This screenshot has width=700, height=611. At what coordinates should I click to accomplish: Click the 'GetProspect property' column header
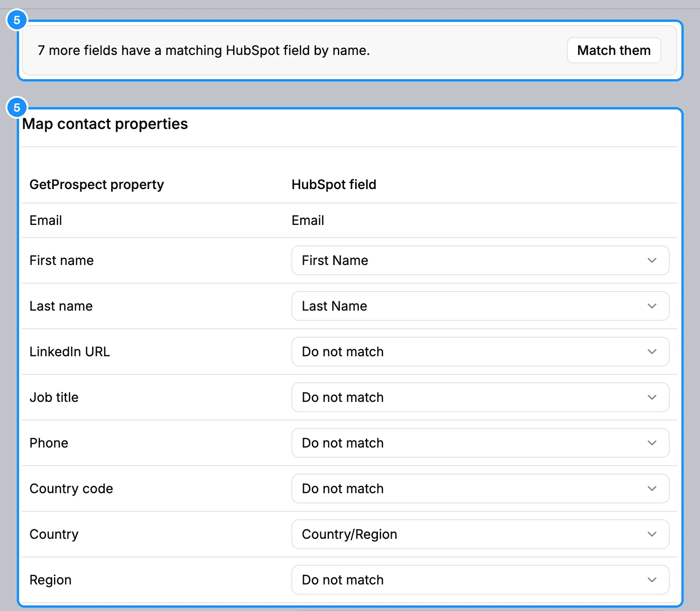(x=97, y=184)
